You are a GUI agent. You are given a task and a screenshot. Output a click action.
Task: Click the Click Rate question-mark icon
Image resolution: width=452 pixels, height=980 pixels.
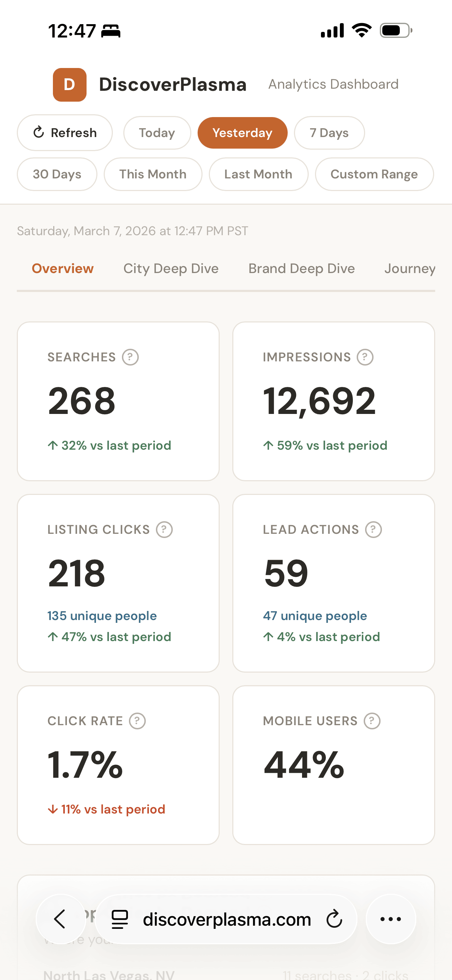137,721
